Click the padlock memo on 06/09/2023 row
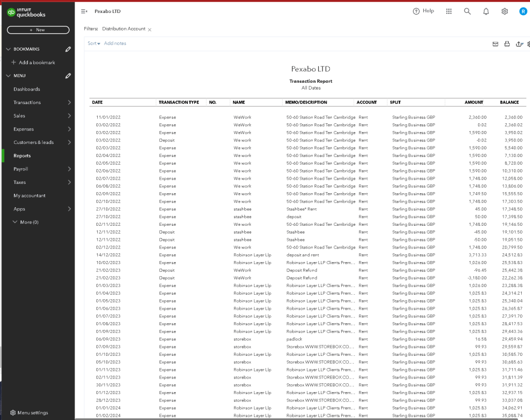 [x=295, y=339]
